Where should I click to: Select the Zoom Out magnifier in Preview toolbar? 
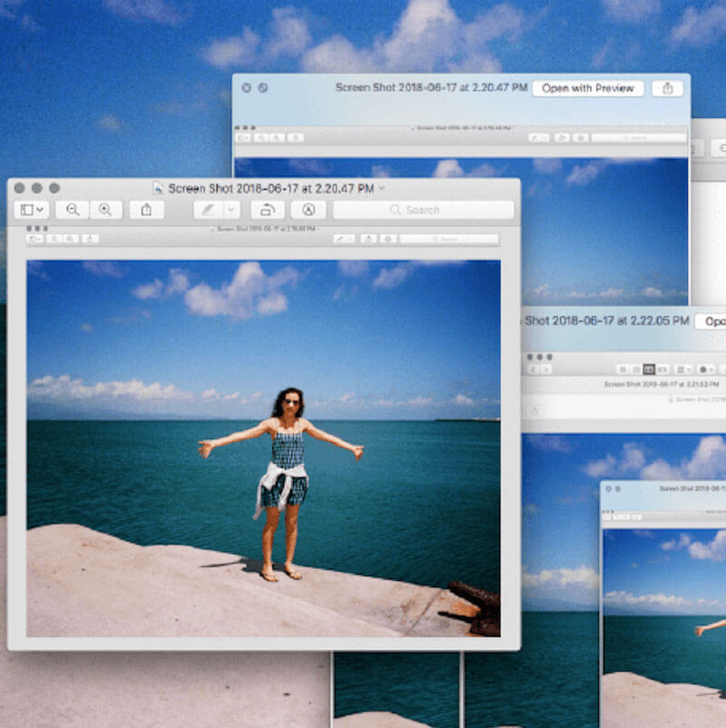tap(72, 210)
